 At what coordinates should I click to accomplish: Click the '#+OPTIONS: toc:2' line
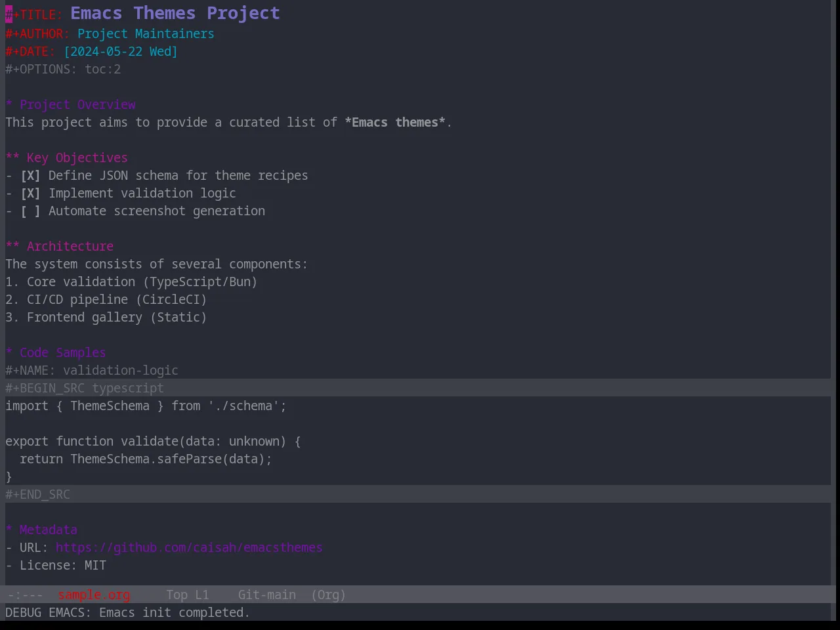pos(63,70)
